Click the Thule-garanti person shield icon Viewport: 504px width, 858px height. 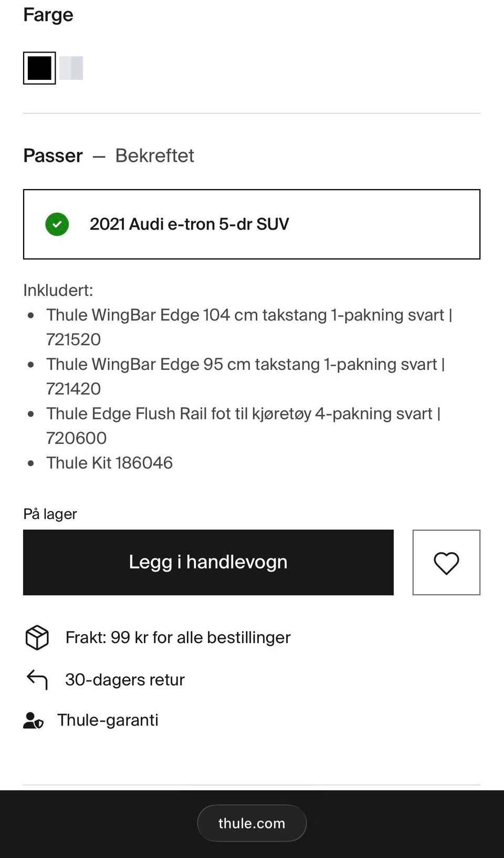click(x=34, y=720)
